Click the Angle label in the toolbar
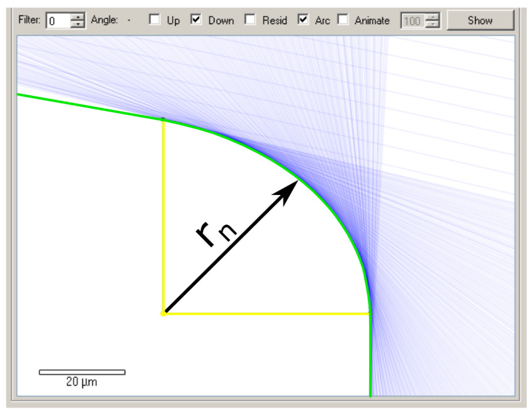 [x=104, y=20]
